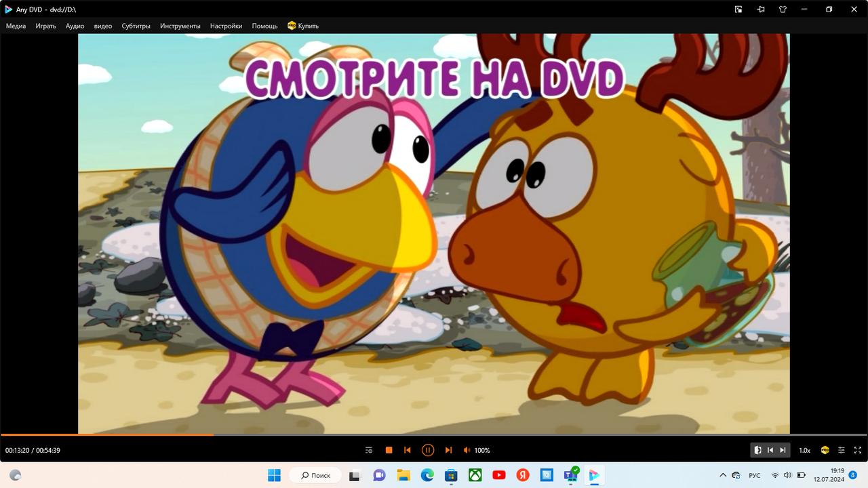Open the Windows Start menu
Image resolution: width=868 pixels, height=488 pixels.
click(274, 475)
